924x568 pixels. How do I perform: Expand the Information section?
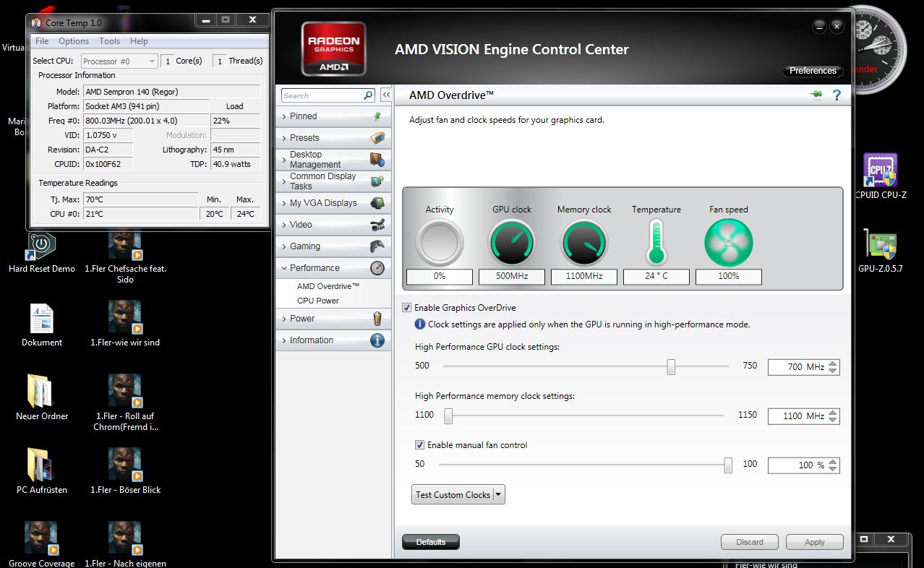point(283,340)
